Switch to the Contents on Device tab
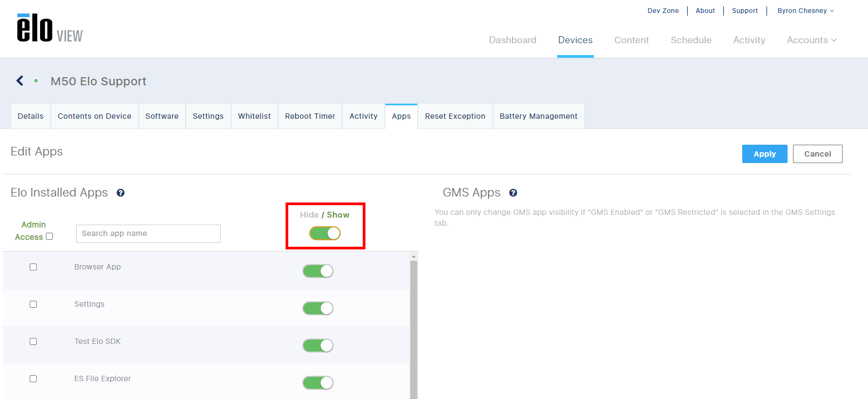868x399 pixels. coord(94,116)
